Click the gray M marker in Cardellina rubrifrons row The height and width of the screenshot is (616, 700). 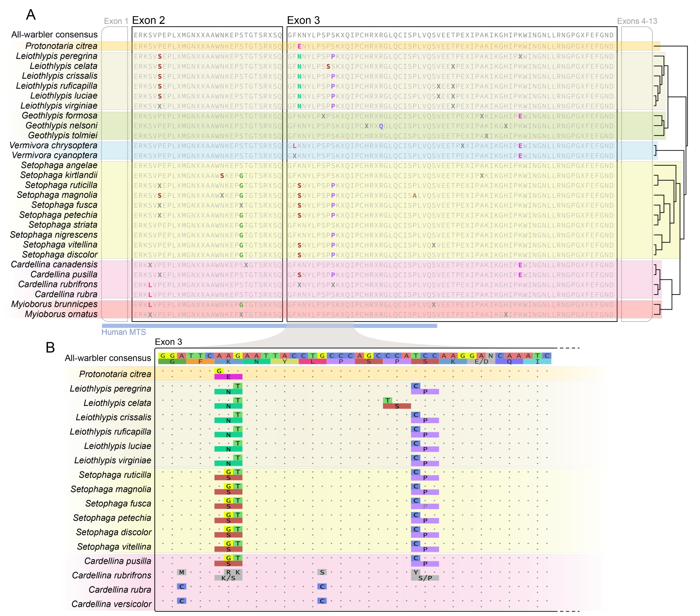pos(181,572)
